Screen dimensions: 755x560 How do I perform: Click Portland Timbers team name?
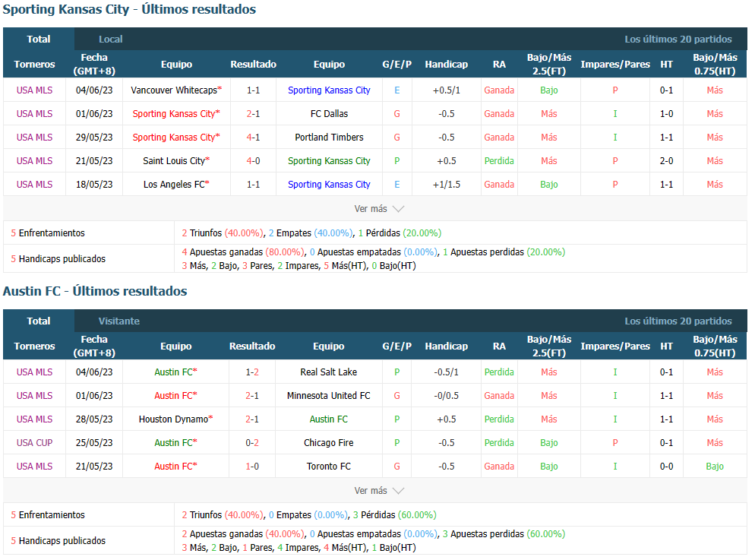click(329, 138)
